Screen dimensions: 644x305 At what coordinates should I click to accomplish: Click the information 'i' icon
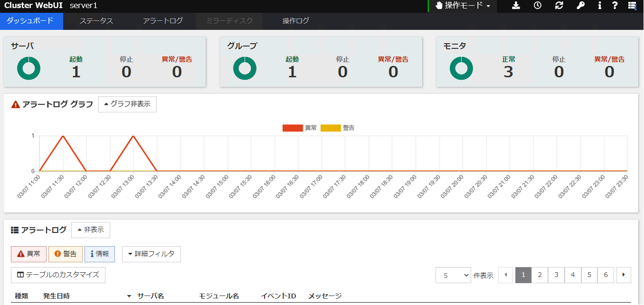point(600,6)
